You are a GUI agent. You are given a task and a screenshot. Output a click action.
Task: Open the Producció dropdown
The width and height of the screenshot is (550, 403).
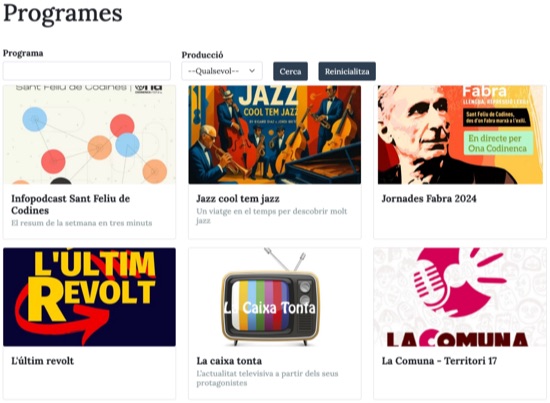click(x=222, y=71)
